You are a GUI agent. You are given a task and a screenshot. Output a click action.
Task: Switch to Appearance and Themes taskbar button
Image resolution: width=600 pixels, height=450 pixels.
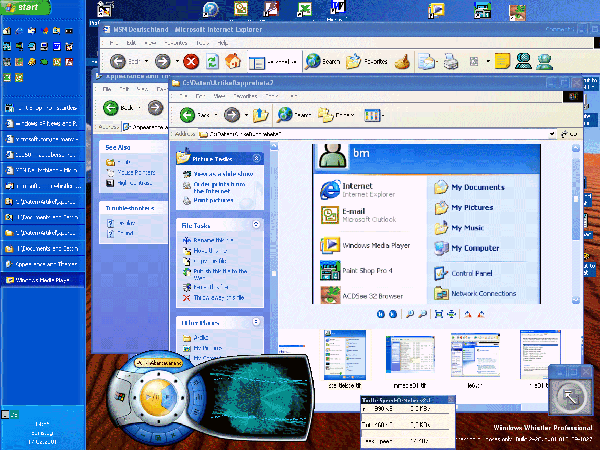click(42, 264)
